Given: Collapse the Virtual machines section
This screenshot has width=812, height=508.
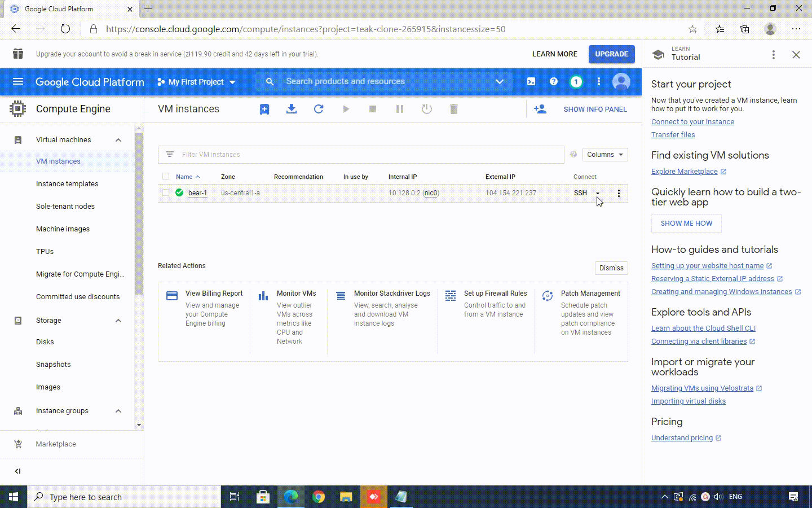Looking at the screenshot, I should click(x=118, y=140).
